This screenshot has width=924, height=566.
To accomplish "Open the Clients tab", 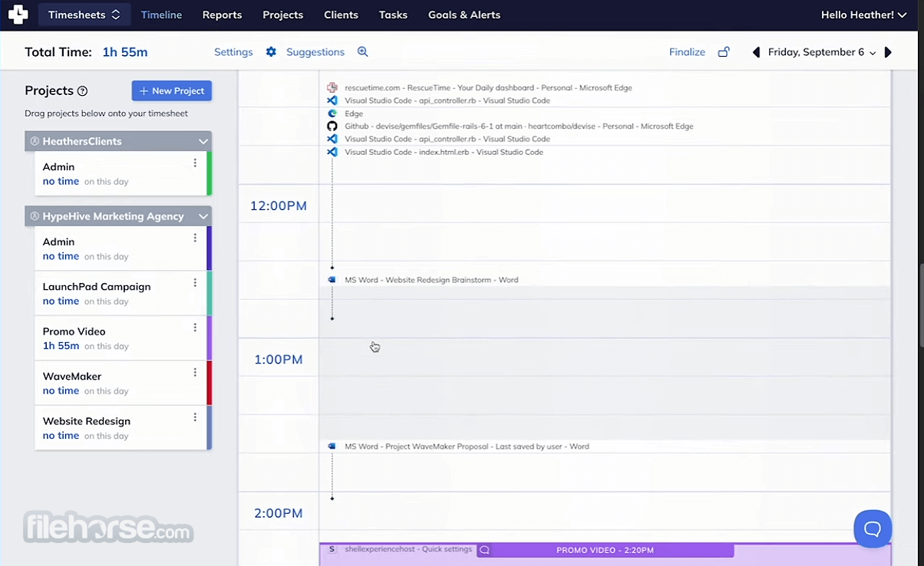I will pos(341,15).
